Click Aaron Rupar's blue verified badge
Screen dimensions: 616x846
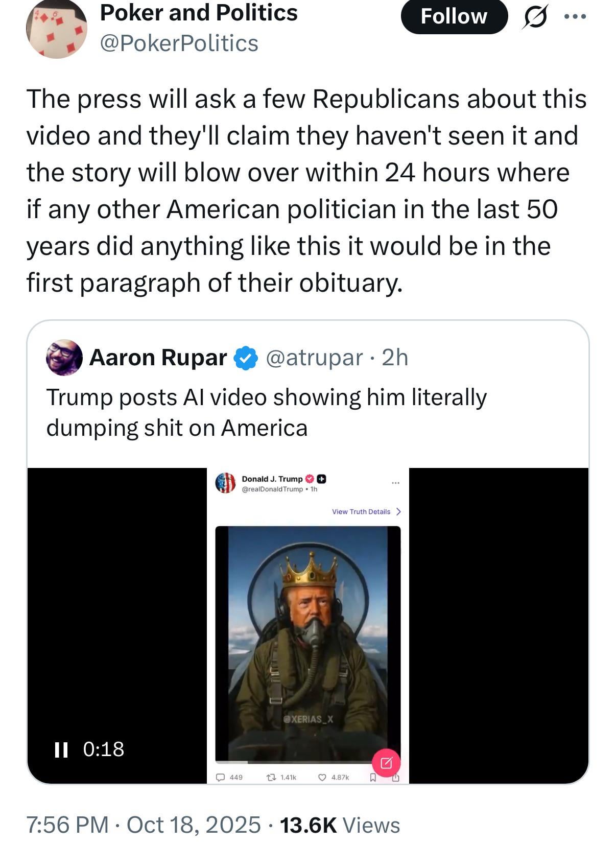point(246,358)
